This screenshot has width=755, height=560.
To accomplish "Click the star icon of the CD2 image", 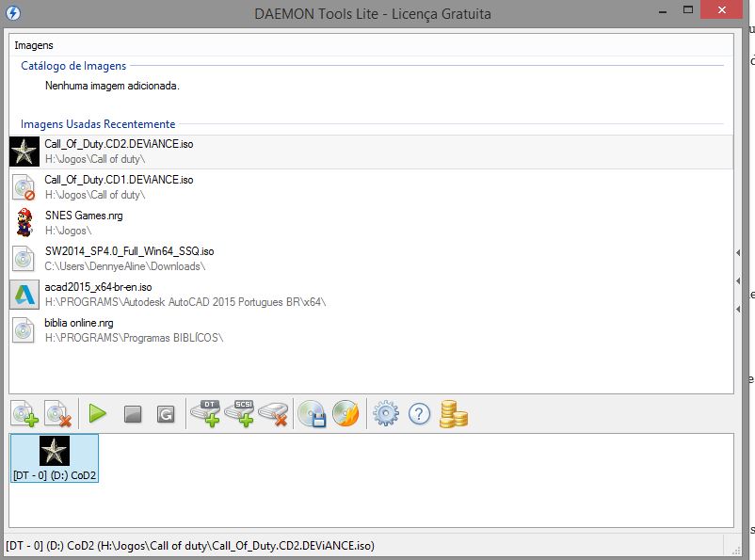I will click(x=24, y=152).
